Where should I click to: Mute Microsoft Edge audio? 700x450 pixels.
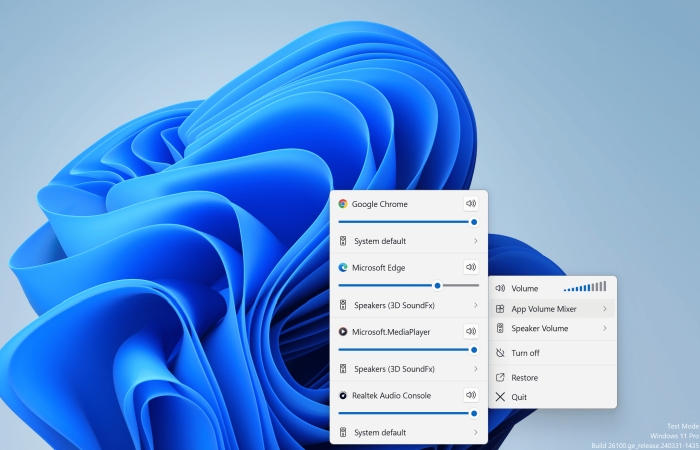tap(471, 267)
